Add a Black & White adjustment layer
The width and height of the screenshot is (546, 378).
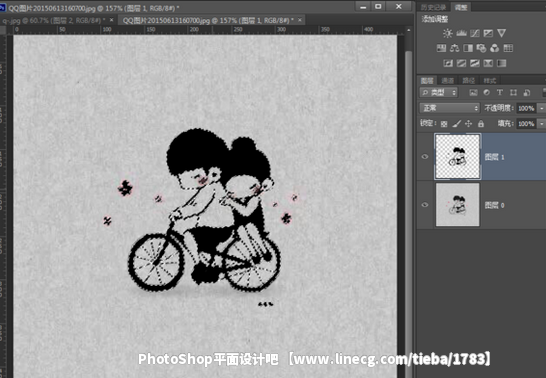(468, 48)
